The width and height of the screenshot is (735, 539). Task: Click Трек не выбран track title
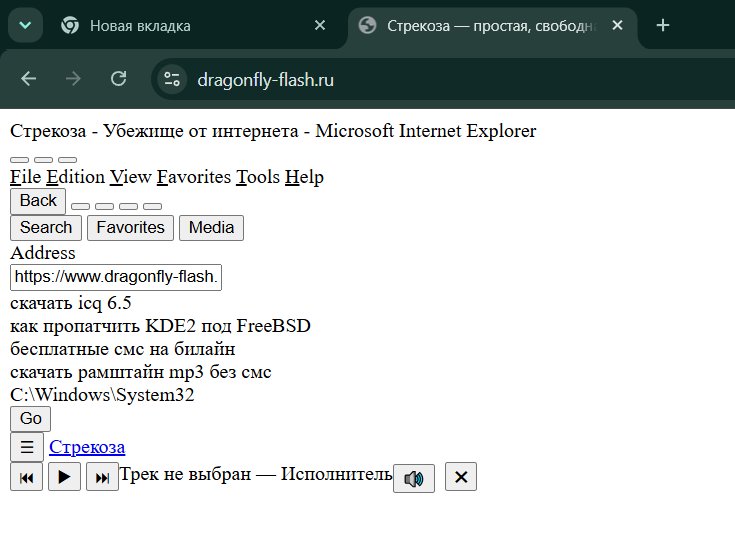pyautogui.click(x=185, y=474)
